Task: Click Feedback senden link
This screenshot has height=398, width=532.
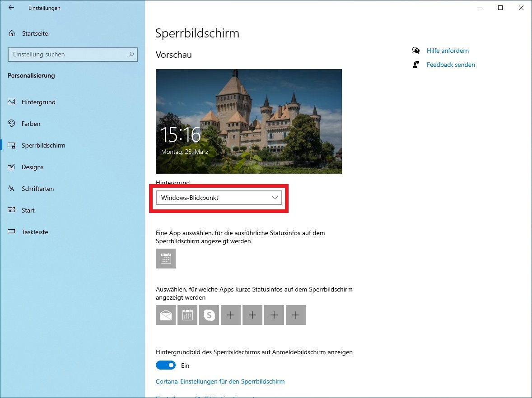Action: [x=451, y=65]
